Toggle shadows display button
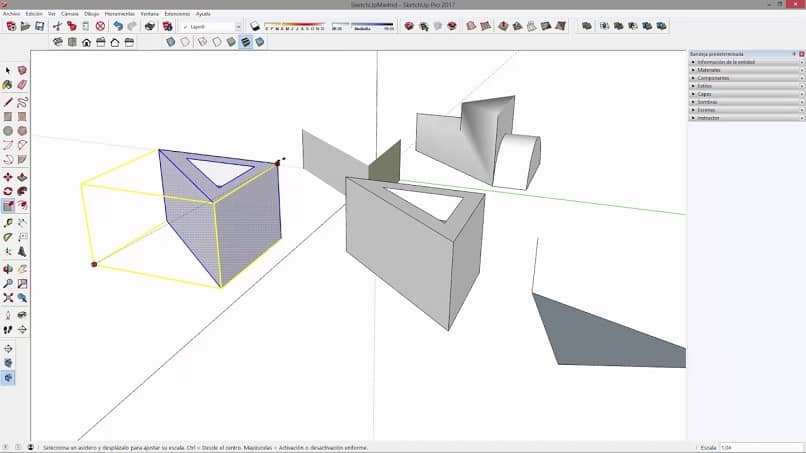This screenshot has height=453, width=806. click(x=254, y=26)
